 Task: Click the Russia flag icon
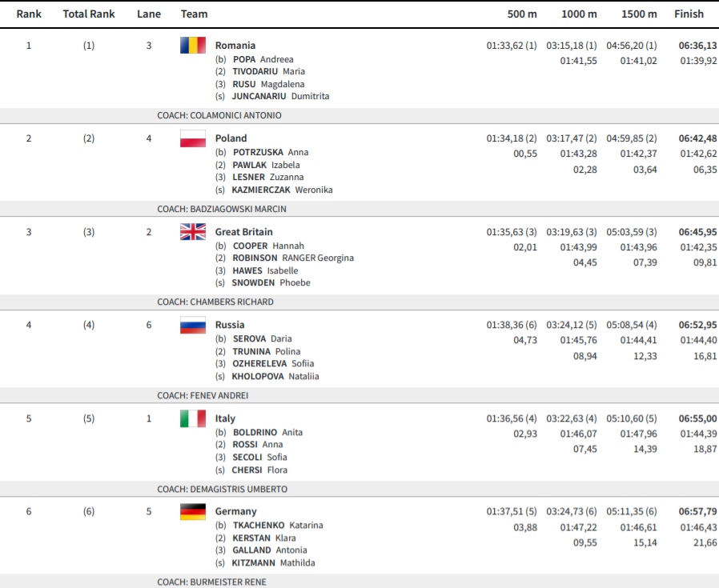(193, 325)
